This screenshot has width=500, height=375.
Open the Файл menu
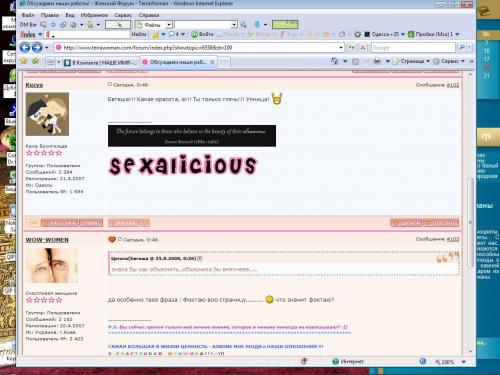[28, 15]
